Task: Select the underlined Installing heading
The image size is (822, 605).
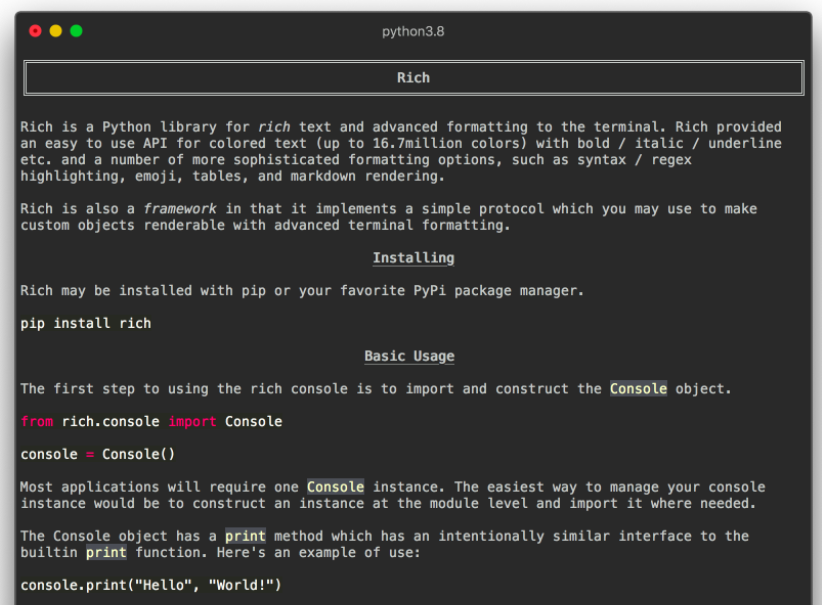Action: pyautogui.click(x=413, y=258)
